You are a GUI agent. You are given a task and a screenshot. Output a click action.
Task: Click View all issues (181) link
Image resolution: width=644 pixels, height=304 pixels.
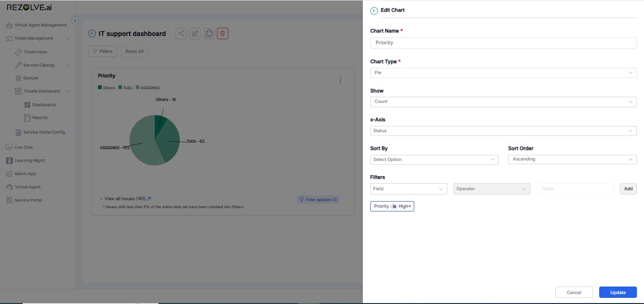pyautogui.click(x=125, y=199)
